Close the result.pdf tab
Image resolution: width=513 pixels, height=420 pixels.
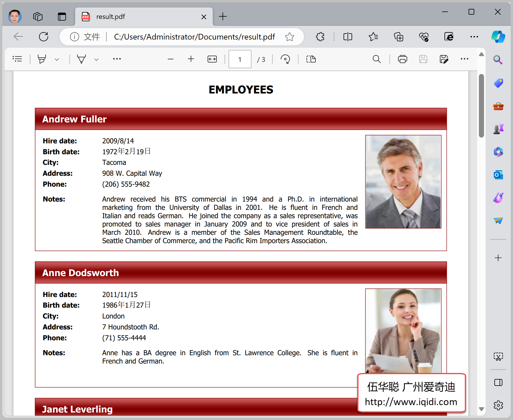pos(204,17)
